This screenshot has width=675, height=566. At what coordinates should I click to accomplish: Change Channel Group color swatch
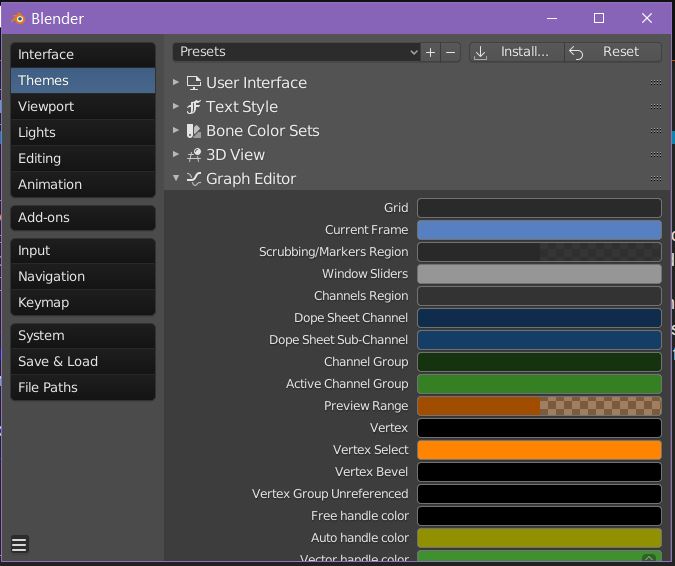[539, 362]
